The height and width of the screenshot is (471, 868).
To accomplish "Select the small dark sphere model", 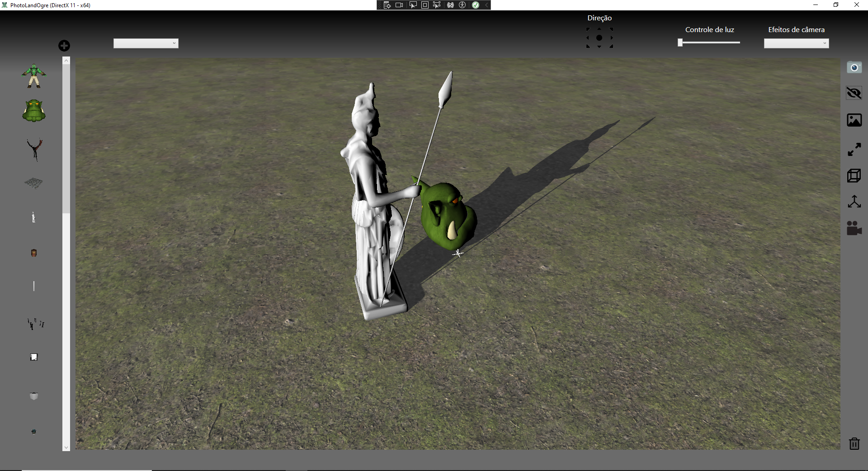I will [x=34, y=432].
